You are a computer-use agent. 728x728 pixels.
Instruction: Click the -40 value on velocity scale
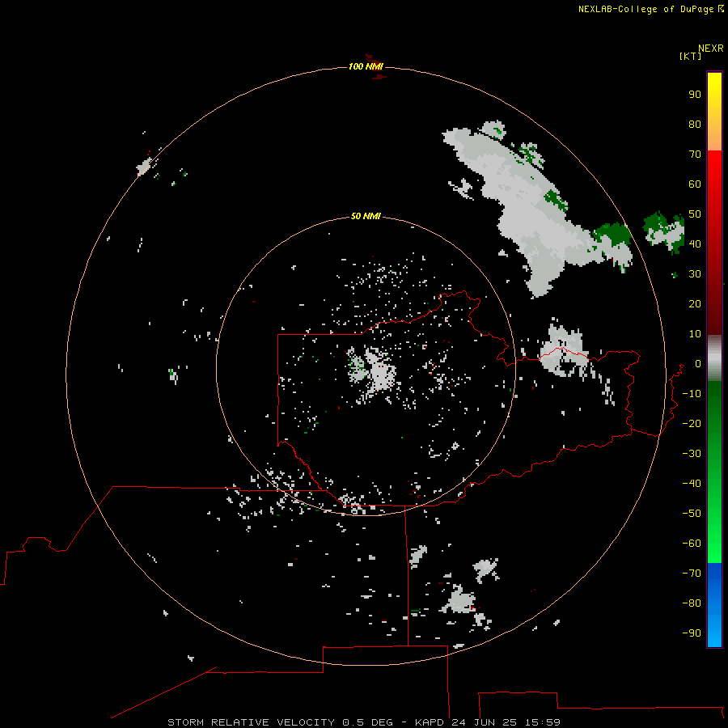click(x=692, y=484)
